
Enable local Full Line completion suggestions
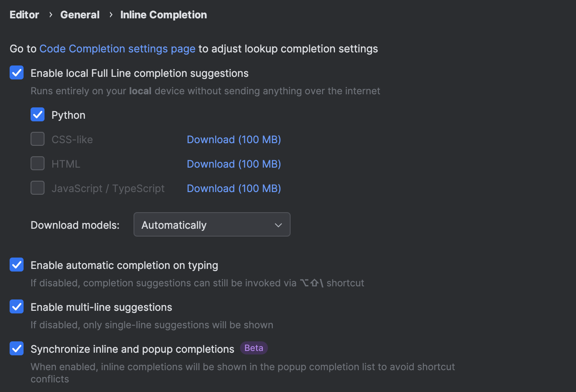tap(16, 72)
